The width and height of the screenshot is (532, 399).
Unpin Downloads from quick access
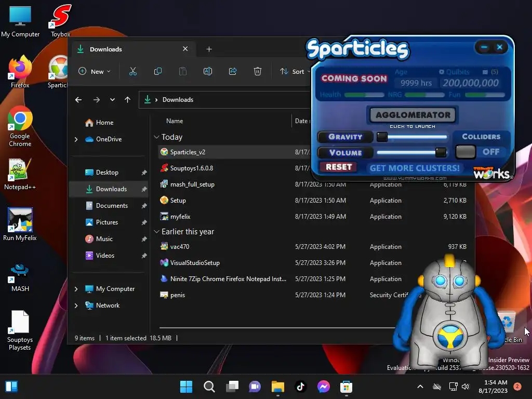pyautogui.click(x=144, y=189)
